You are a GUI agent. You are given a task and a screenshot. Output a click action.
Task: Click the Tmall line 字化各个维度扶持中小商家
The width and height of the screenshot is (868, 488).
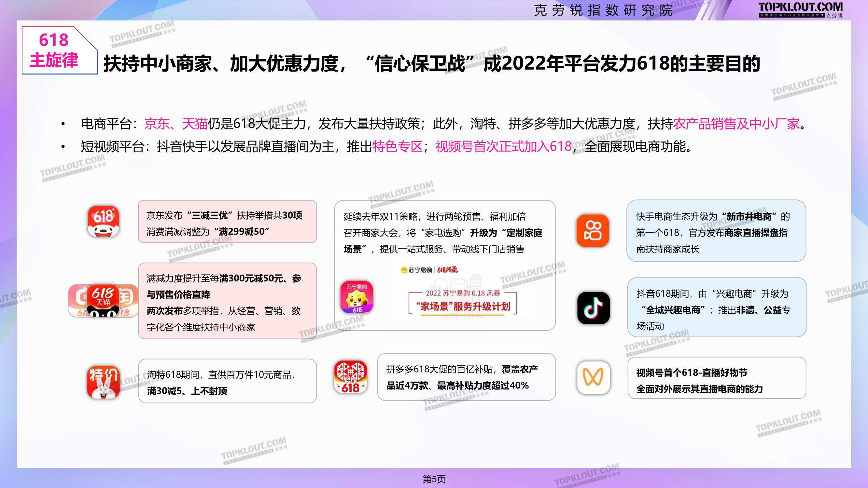201,327
